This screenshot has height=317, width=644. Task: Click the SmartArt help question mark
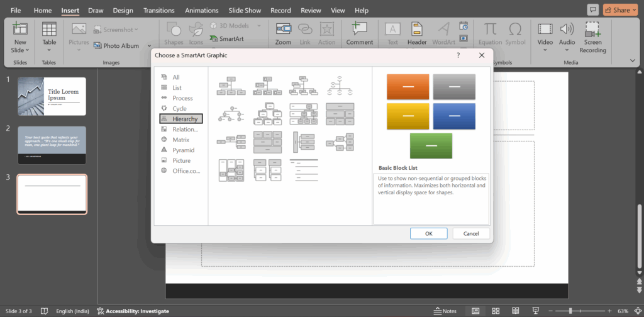point(458,55)
